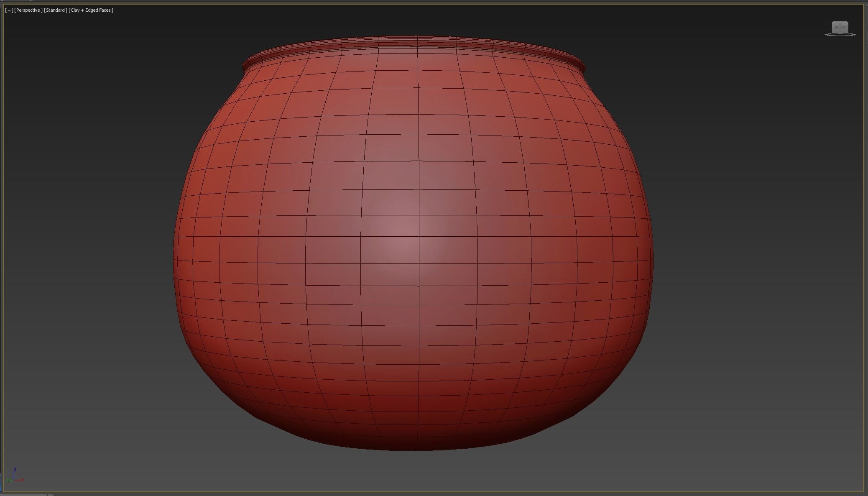Image resolution: width=868 pixels, height=496 pixels.
Task: Open the [+] viewport general menu
Action: click(x=9, y=10)
